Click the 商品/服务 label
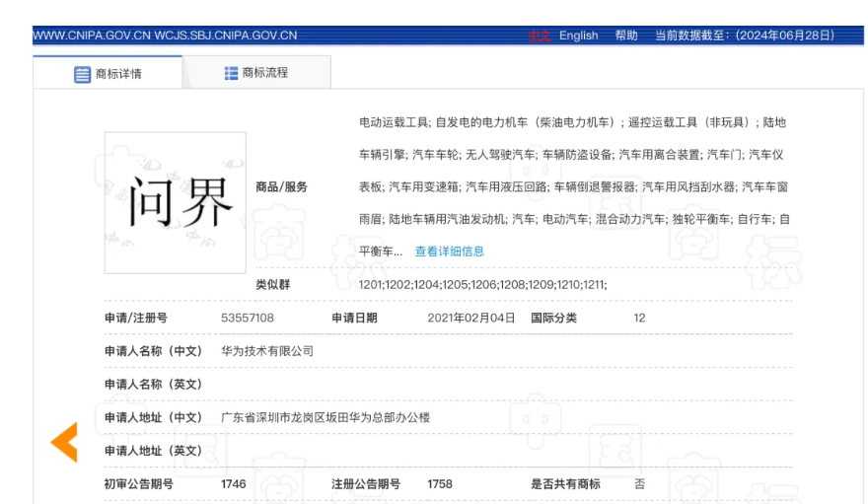This screenshot has width=868, height=504. (x=281, y=187)
